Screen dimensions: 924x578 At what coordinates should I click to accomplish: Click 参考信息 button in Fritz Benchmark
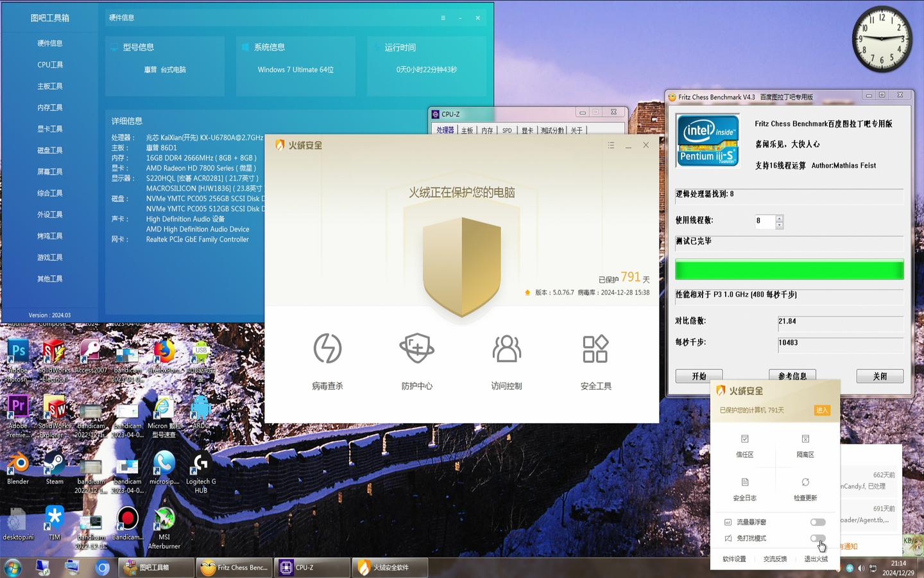pyautogui.click(x=792, y=376)
